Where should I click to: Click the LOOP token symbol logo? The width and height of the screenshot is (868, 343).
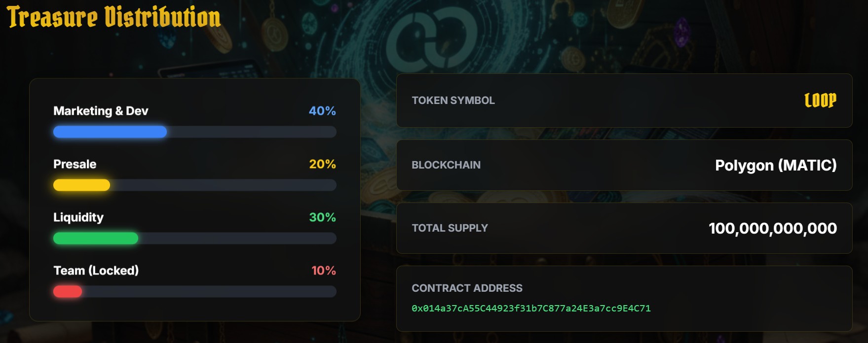[820, 100]
